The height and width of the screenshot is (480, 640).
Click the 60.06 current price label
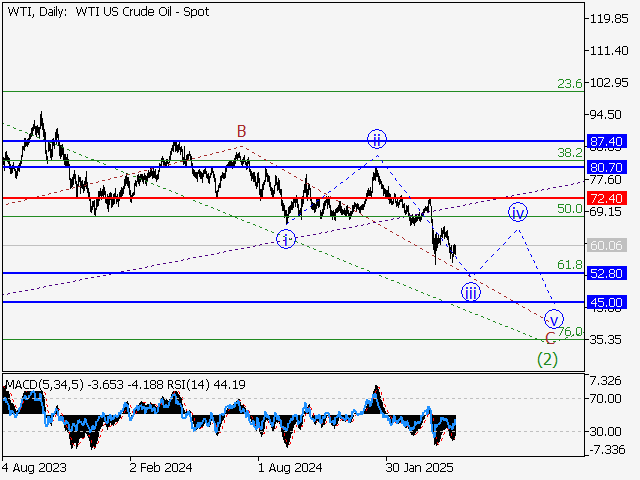click(x=607, y=245)
